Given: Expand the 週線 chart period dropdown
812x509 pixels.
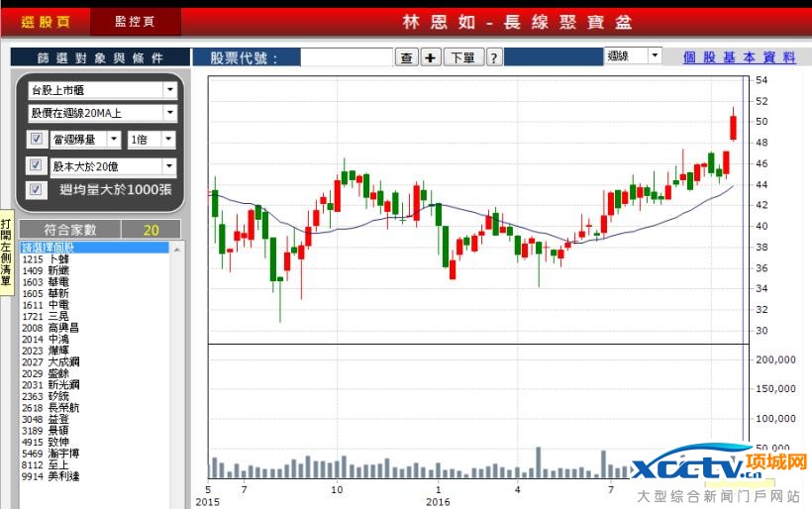Looking at the screenshot, I should (x=655, y=56).
